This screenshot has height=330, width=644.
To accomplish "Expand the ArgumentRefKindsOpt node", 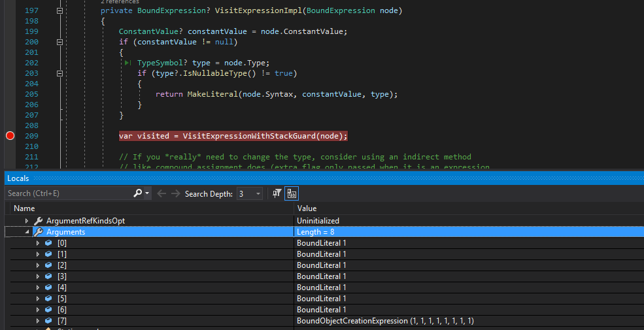I will (27, 221).
